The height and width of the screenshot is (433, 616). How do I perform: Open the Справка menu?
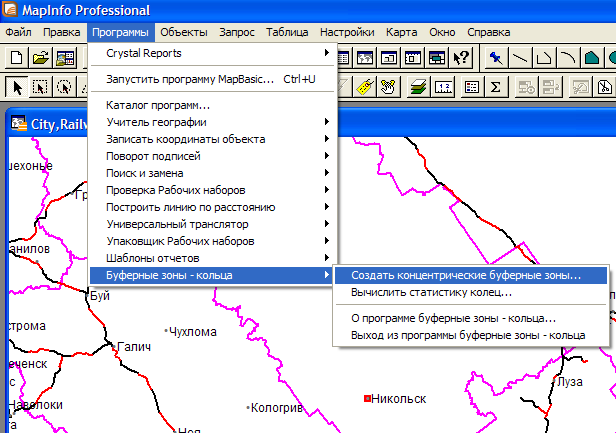(x=489, y=32)
